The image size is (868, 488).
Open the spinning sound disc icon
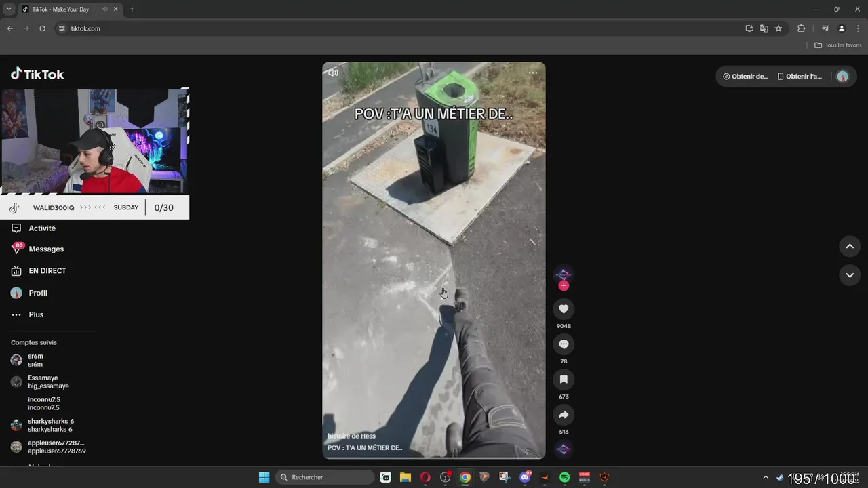(564, 449)
